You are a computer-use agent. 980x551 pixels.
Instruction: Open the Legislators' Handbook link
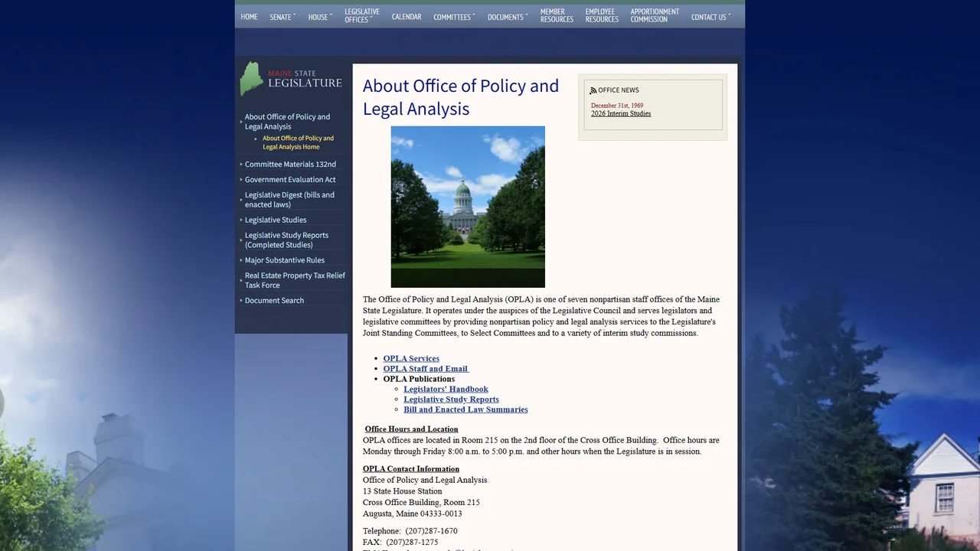[446, 389]
